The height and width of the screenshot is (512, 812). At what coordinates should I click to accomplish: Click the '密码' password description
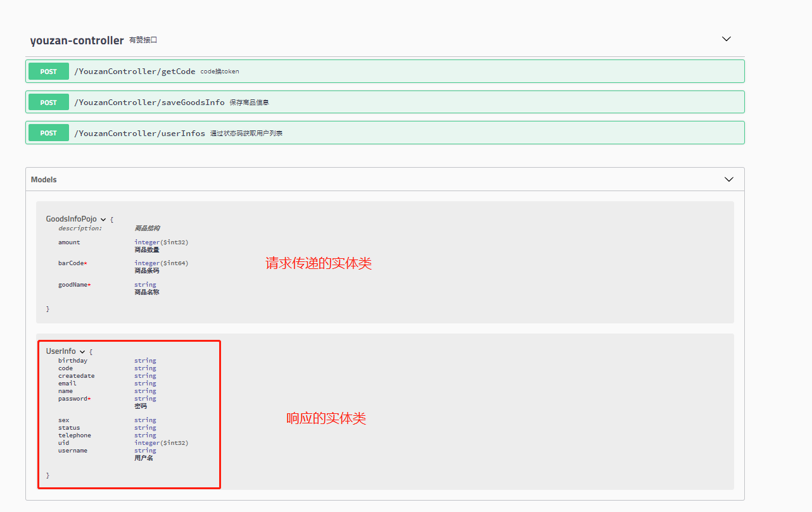click(141, 406)
